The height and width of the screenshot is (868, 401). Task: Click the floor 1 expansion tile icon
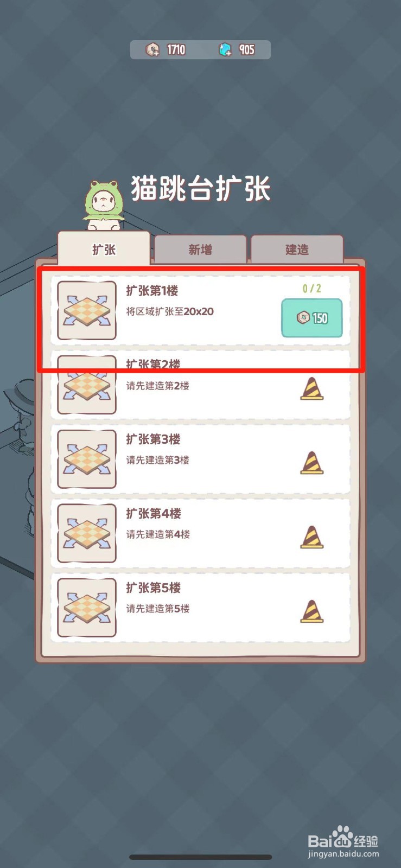(x=87, y=311)
